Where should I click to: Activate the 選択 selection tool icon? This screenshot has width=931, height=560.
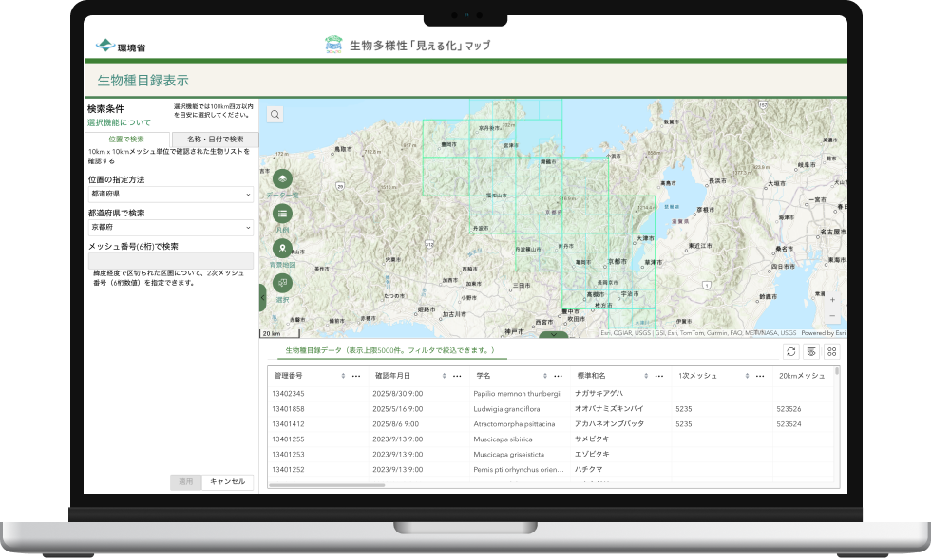(282, 283)
